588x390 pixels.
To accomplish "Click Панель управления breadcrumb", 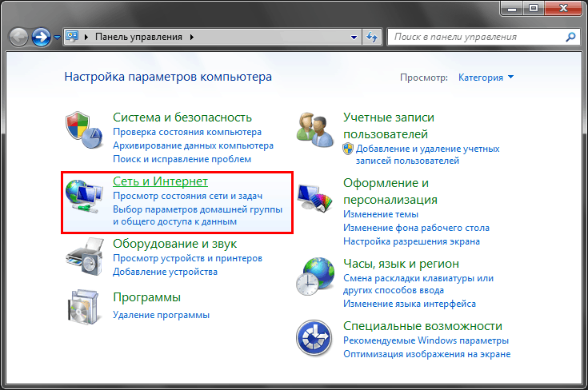I will click(x=138, y=37).
